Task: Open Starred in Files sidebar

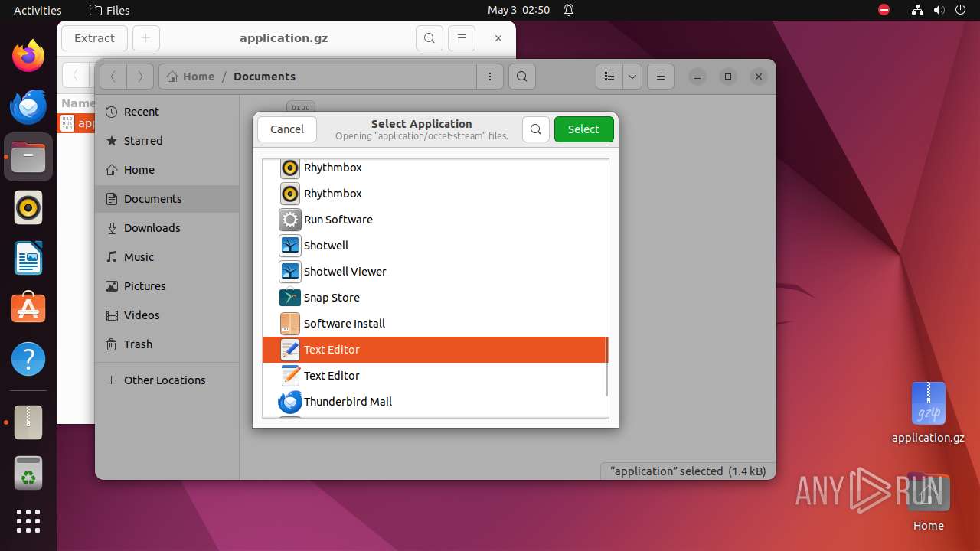Action: coord(167,141)
